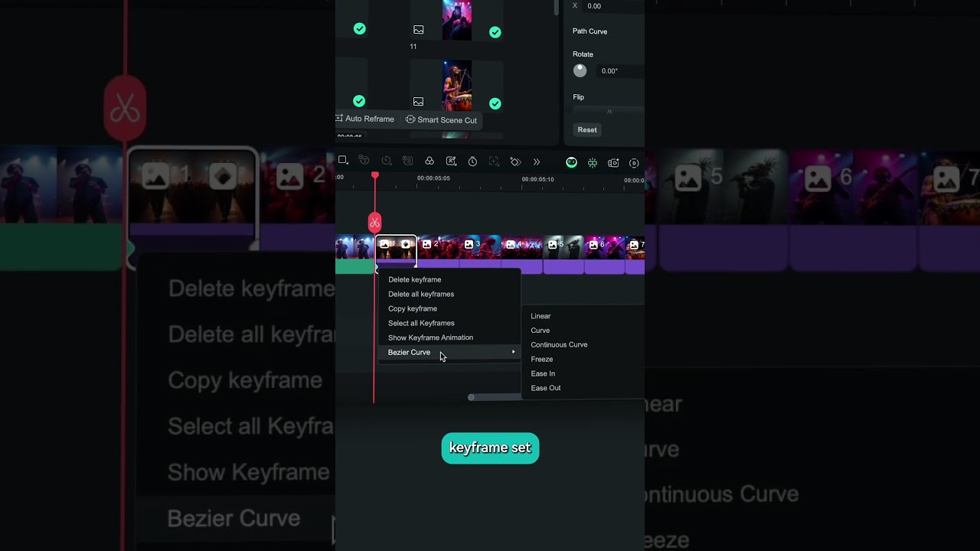
Task: Click the 00:00:05:05 ruler timecode
Action: pos(433,178)
